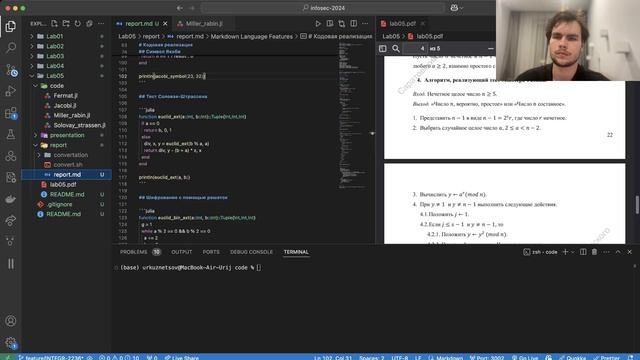The image size is (640, 360).
Task: Close the report.md tab
Action: [x=165, y=24]
